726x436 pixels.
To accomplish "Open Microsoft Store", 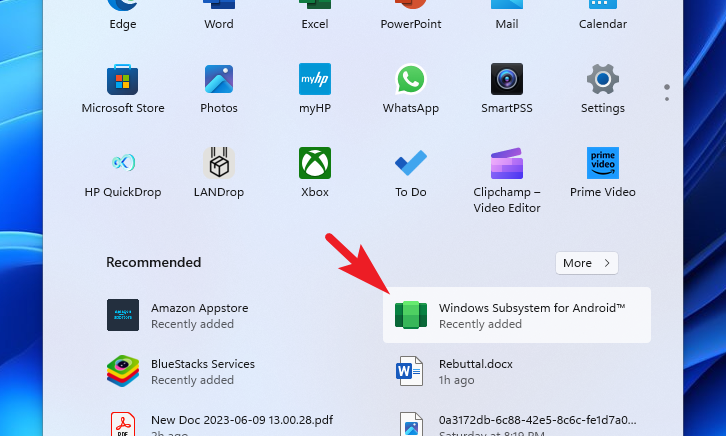I will point(123,89).
